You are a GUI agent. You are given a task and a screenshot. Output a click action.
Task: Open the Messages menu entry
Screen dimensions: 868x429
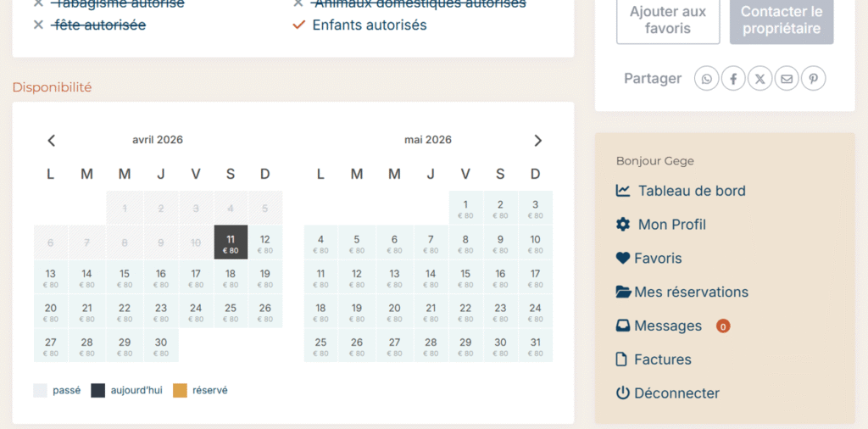[x=668, y=326]
